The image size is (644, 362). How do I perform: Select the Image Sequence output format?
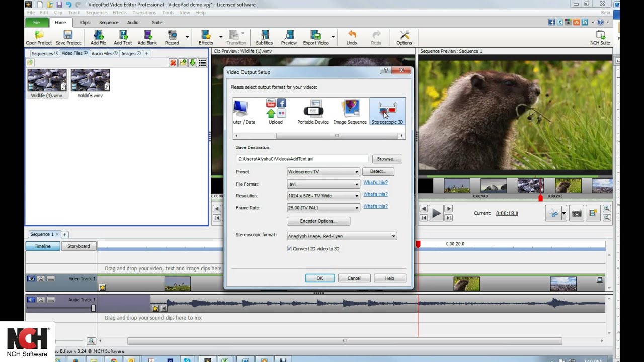[350, 112]
